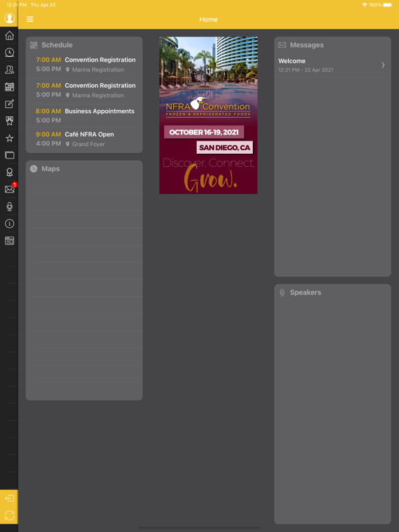Open the Business Appointments schedule entry
The height and width of the screenshot is (532, 399).
point(84,116)
